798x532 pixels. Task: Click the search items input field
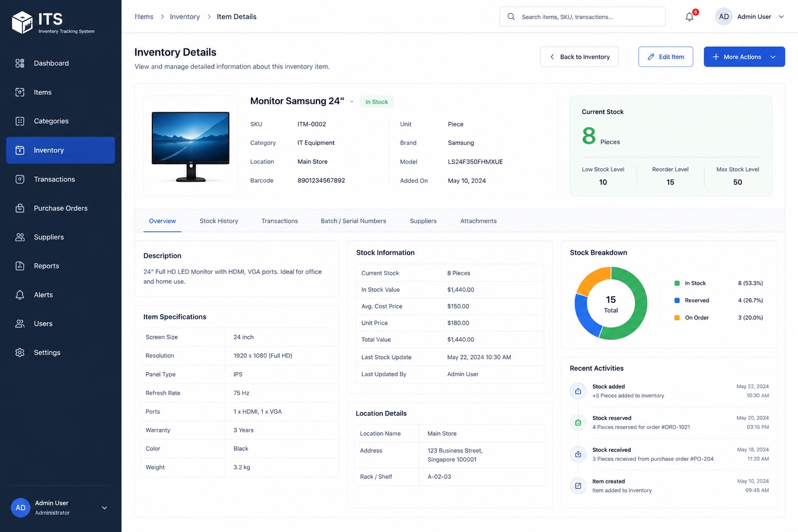tap(582, 17)
